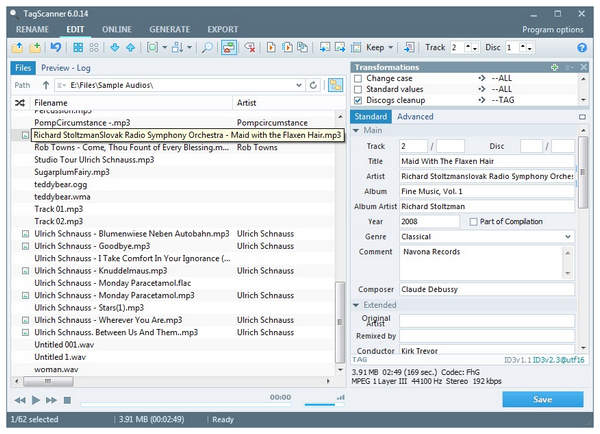Open dropdown arrow next to sort icon
Screen dimensions: 600x434
(189, 47)
